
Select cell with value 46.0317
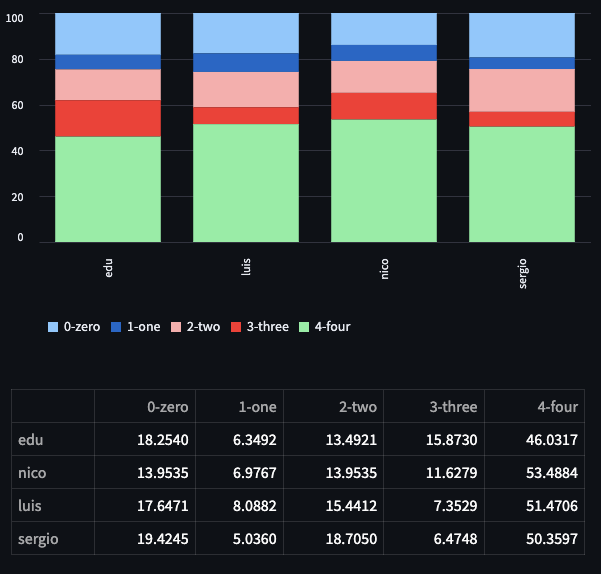(x=535, y=439)
